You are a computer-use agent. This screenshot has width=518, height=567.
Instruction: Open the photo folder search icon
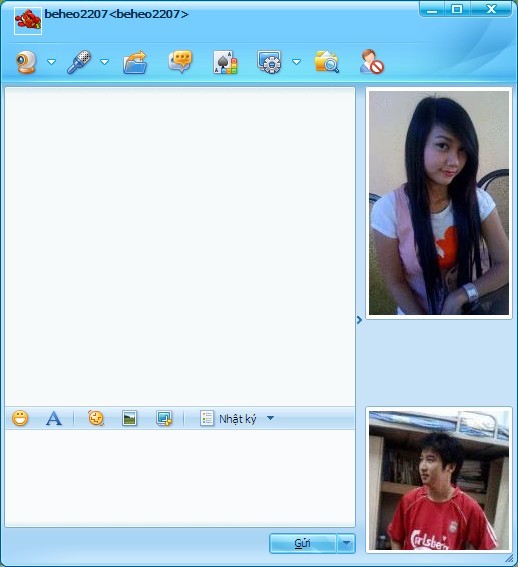(x=327, y=62)
